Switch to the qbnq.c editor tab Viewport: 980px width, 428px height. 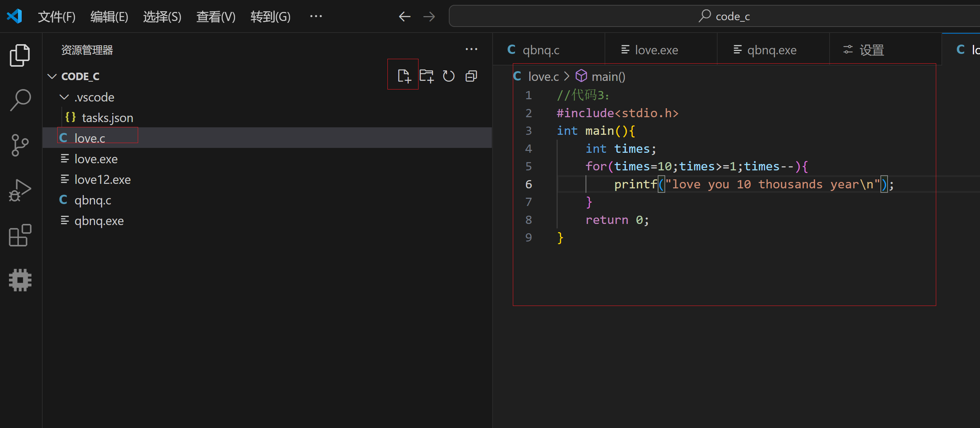(x=540, y=50)
